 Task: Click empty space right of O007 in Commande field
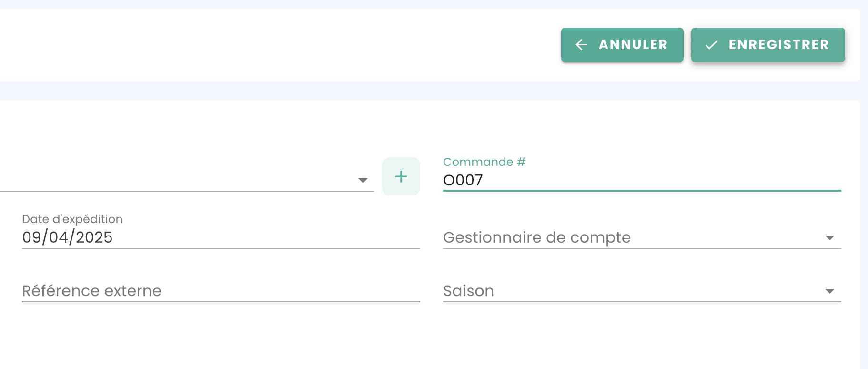(x=667, y=180)
